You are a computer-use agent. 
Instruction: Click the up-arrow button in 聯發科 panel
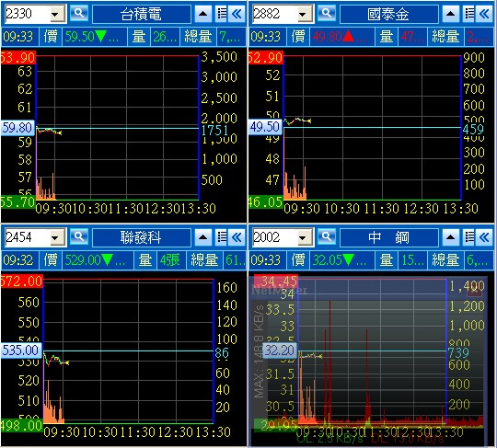(x=203, y=237)
